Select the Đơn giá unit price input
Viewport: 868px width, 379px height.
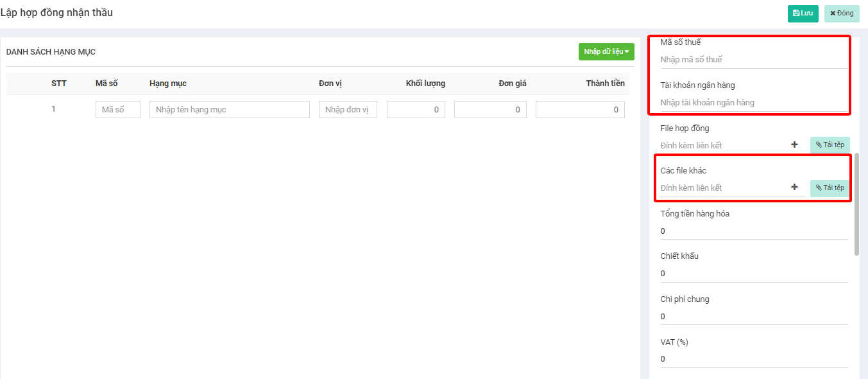click(x=490, y=110)
